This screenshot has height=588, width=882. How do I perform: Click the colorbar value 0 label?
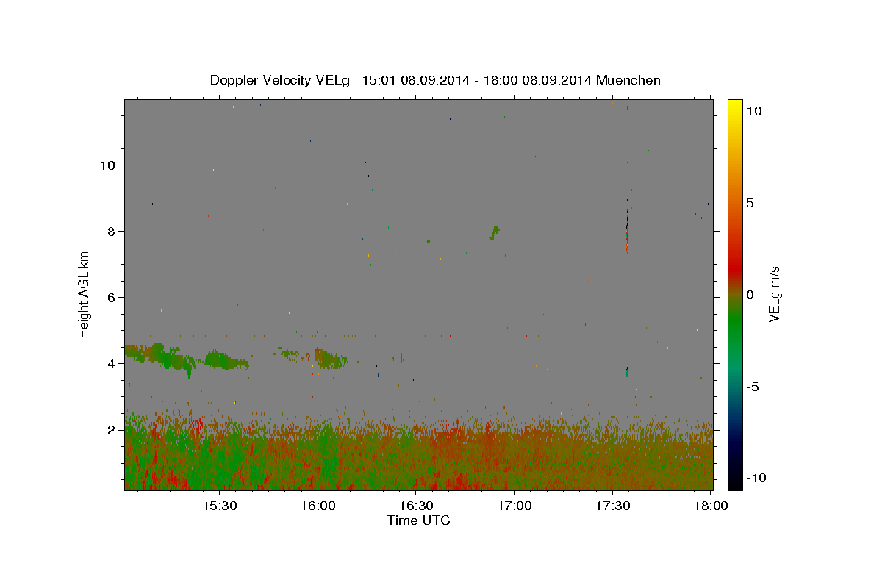(750, 295)
